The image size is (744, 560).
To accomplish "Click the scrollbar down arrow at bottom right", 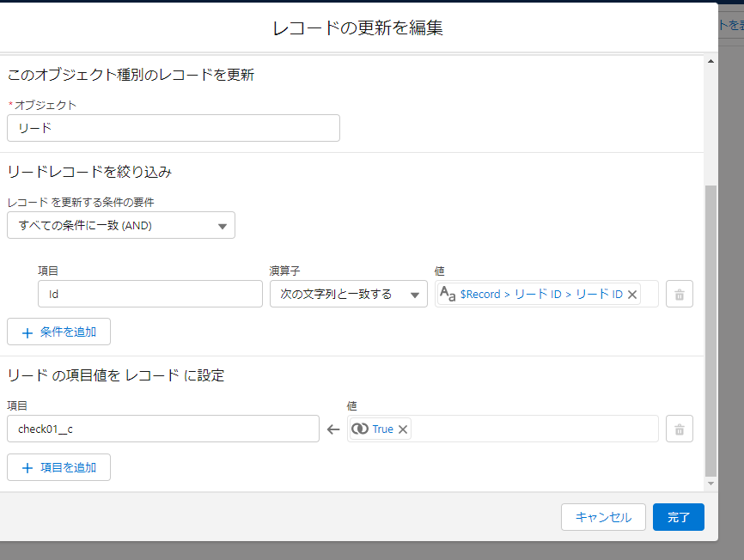I will point(712,483).
